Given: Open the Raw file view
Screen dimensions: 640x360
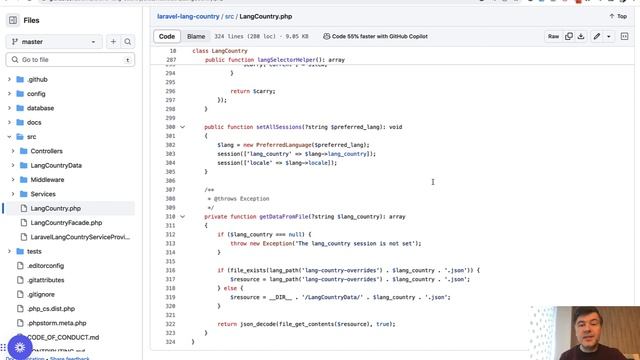Looking at the screenshot, I should click(x=553, y=36).
